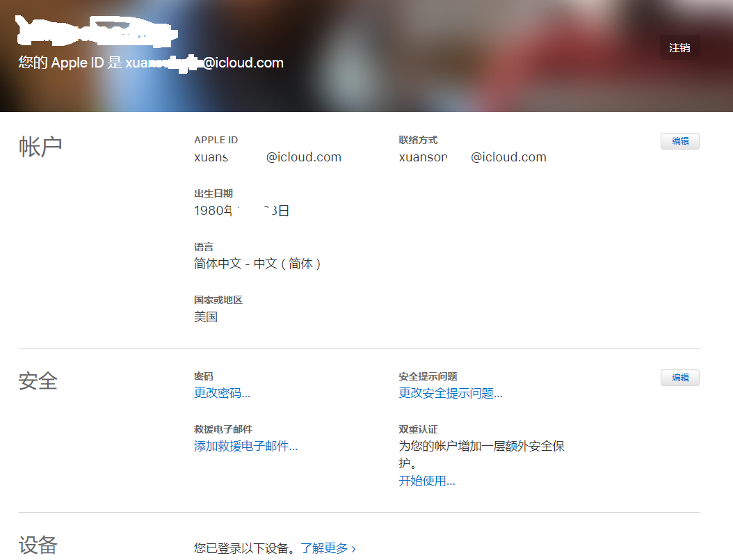Click the 设备 section heading

coord(38,545)
